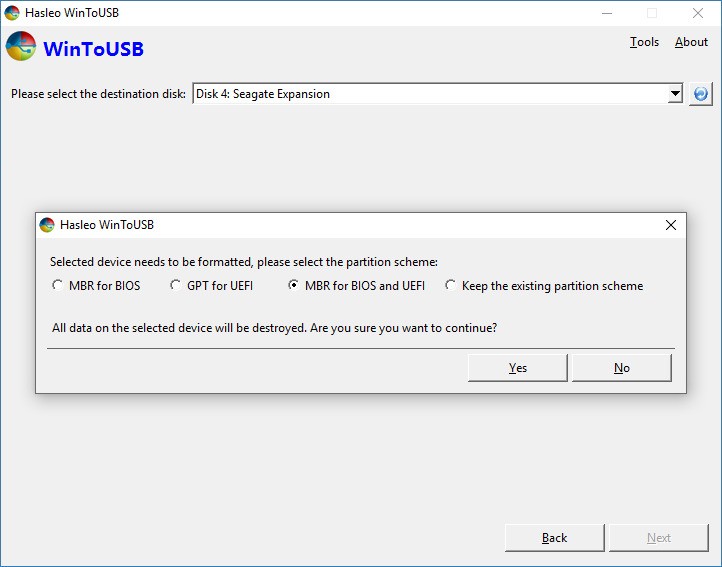
Task: Expand the destination disk dropdown arrow
Action: point(675,94)
